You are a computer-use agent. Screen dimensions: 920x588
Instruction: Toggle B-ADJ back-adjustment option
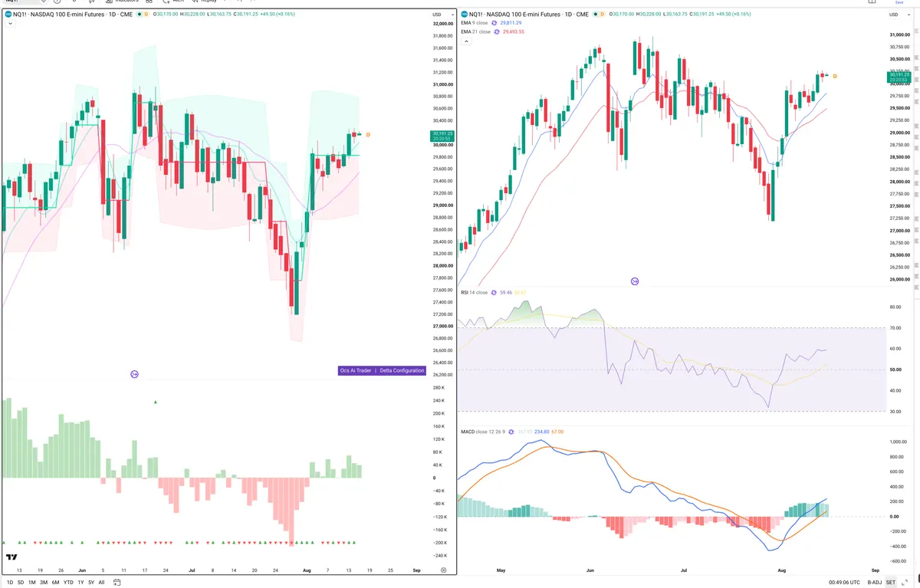873,583
